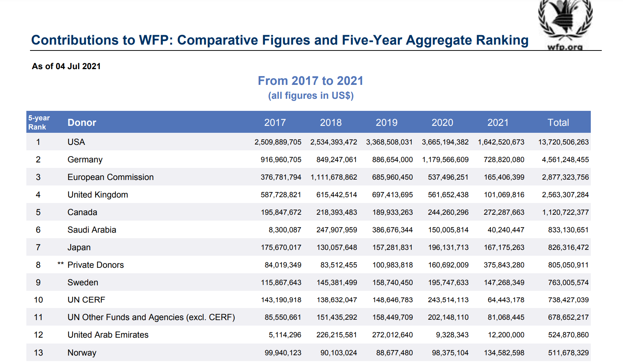Select 'Private Donors' row label
The height and width of the screenshot is (364, 623).
96,265
